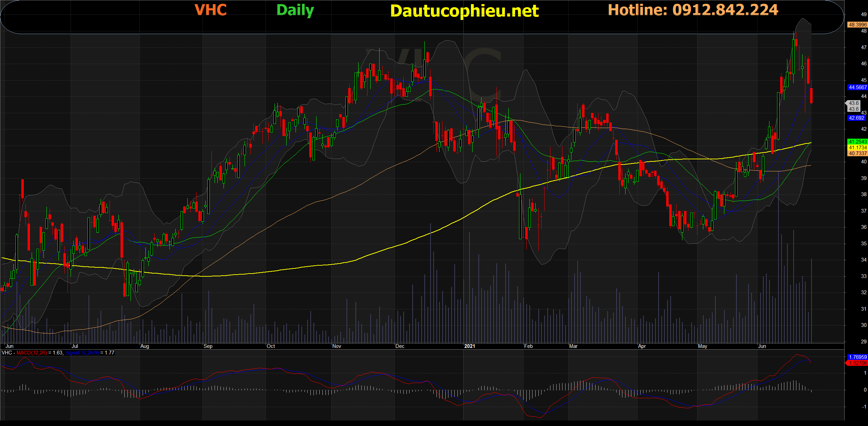Click the blue 1.76959 signal value tag

pyautogui.click(x=857, y=357)
